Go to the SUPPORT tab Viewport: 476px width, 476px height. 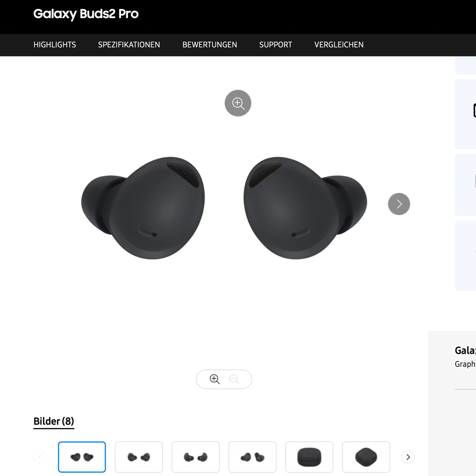[x=276, y=45]
